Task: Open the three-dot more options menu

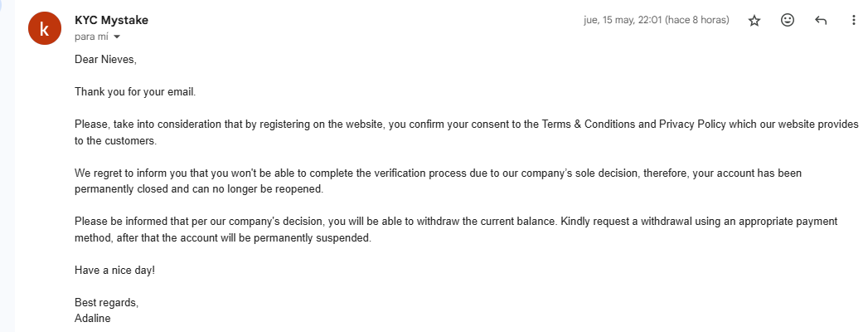Action: coord(854,21)
